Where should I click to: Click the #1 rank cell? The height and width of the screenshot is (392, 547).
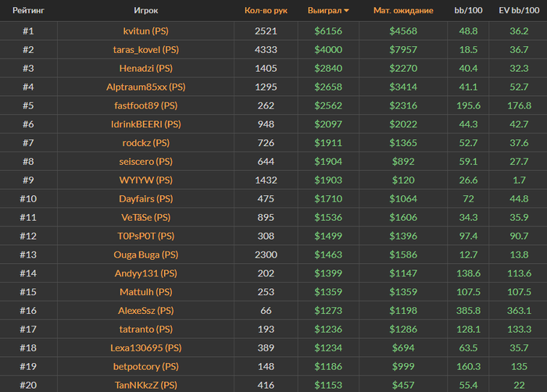tap(27, 30)
